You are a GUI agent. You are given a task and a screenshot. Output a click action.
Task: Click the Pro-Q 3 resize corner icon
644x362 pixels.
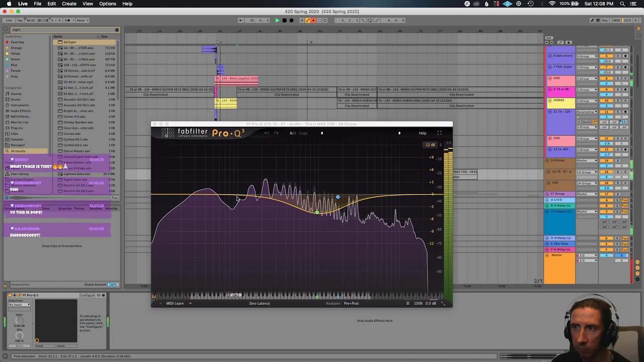coord(443,303)
